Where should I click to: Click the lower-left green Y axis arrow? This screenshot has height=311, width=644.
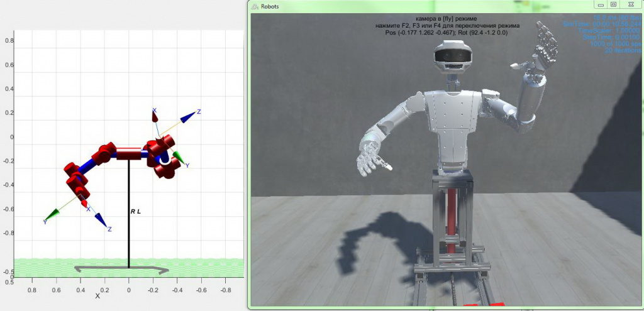click(52, 215)
